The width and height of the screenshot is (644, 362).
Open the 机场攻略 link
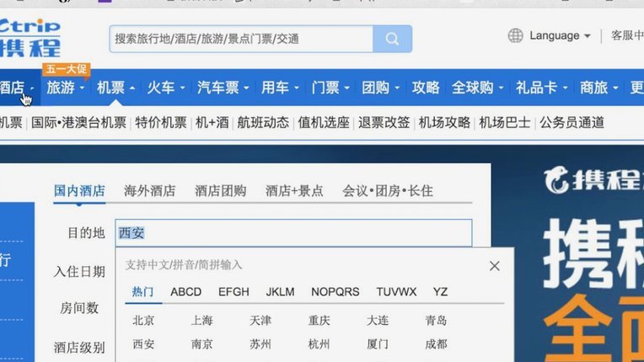click(x=444, y=123)
